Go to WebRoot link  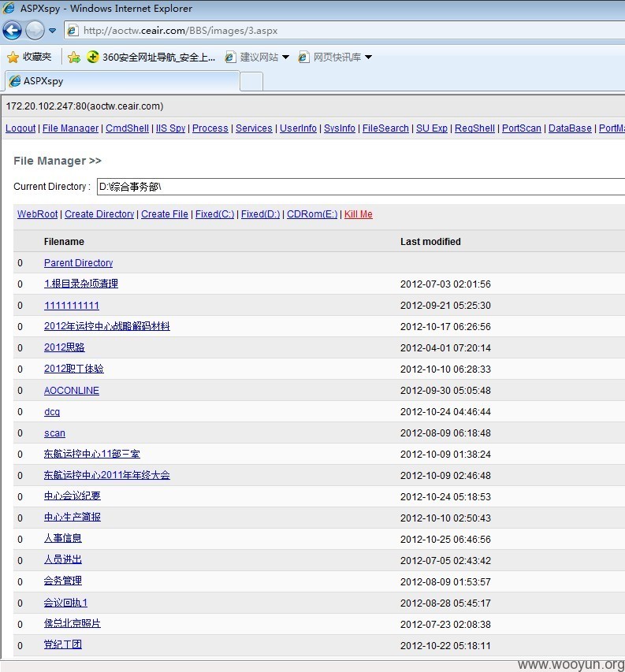pos(37,213)
